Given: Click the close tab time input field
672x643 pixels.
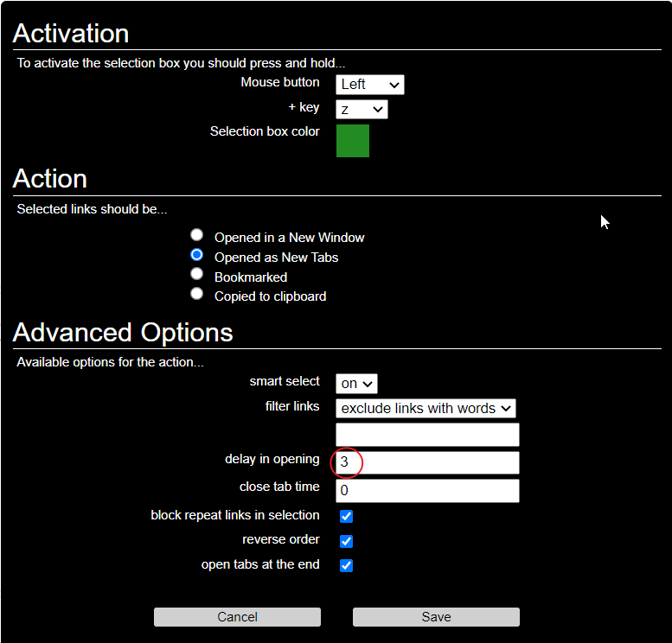Looking at the screenshot, I should click(427, 491).
